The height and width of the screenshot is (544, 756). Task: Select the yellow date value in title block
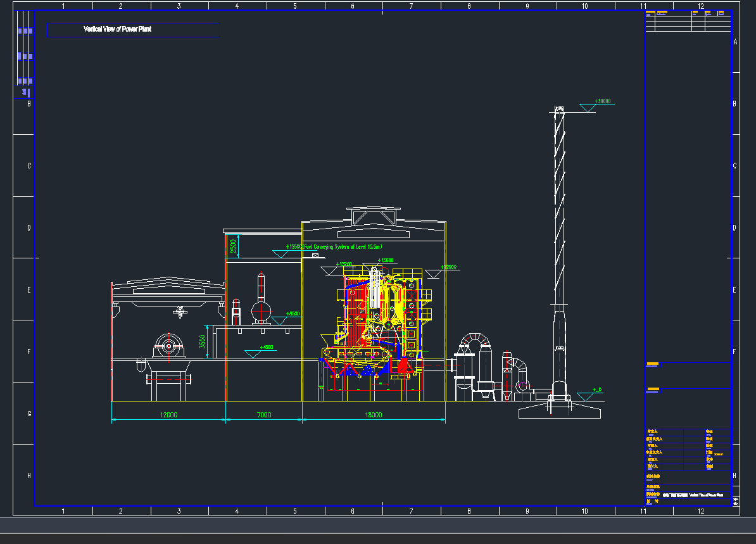click(719, 454)
